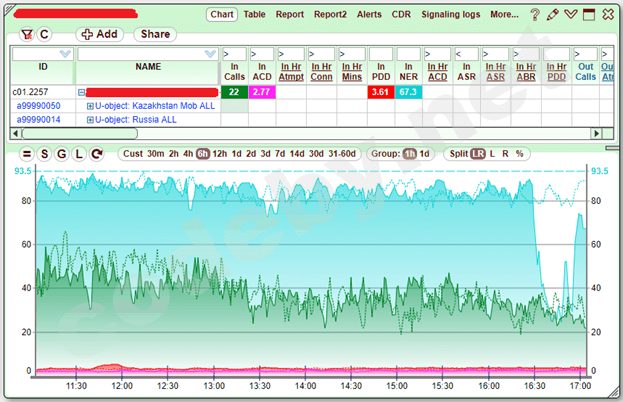Click the refresh arrow chart icon
This screenshot has width=623, height=402.
pos(97,154)
